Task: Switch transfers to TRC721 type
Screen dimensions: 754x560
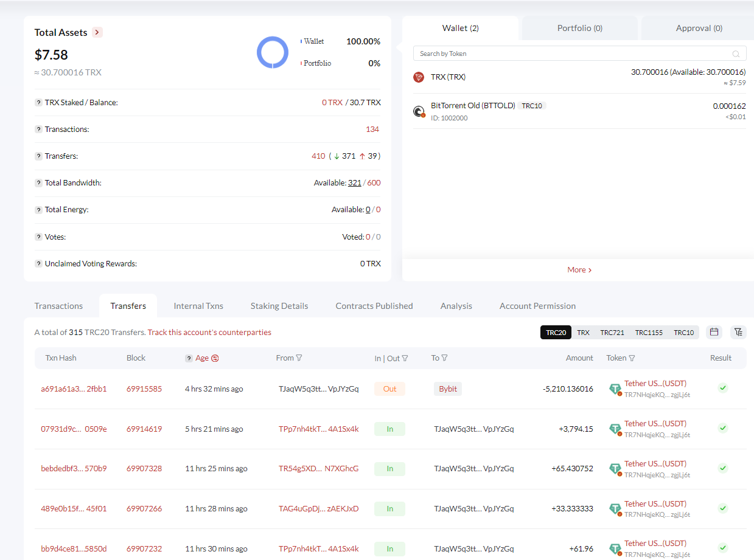Action: tap(612, 333)
